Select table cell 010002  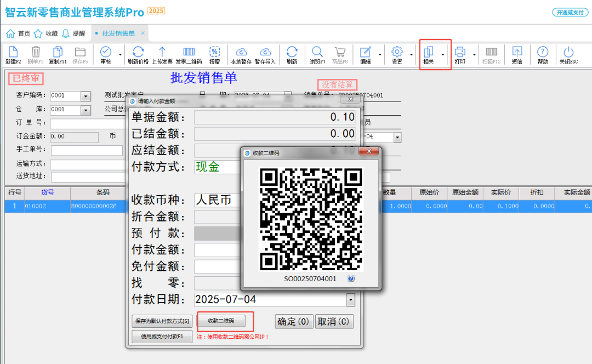[48, 206]
